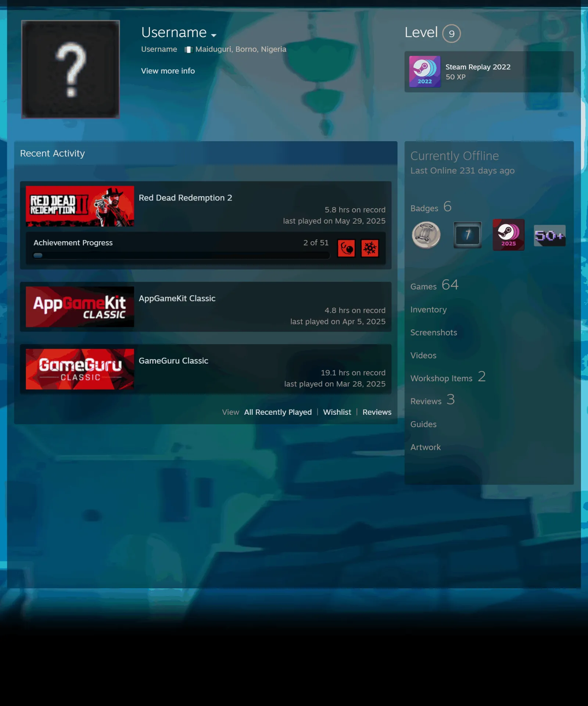Select the 50+ game collector badge

point(550,235)
